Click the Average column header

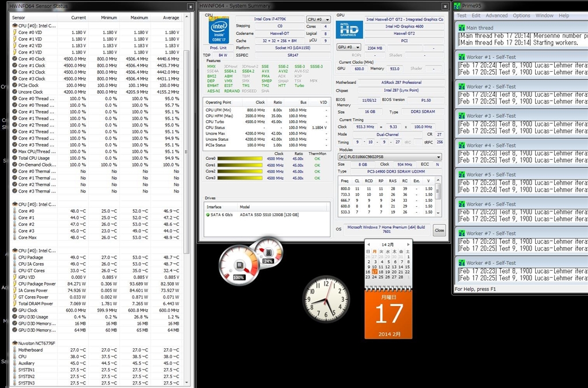point(166,18)
